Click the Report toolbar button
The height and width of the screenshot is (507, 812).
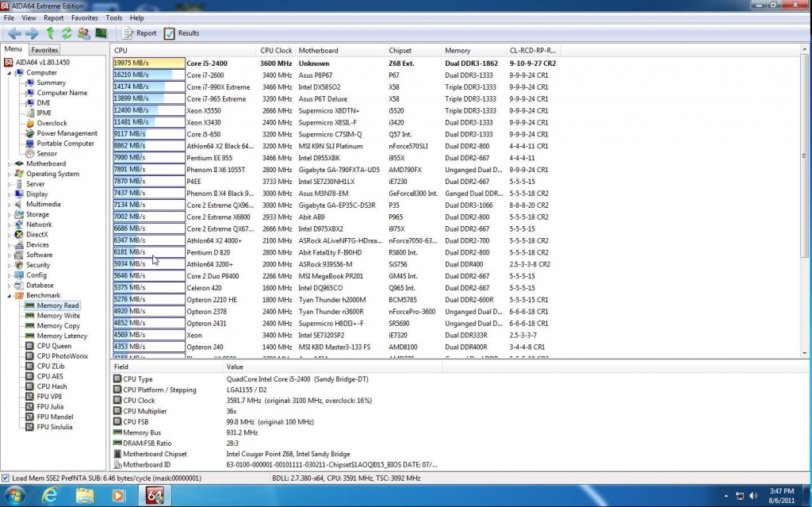140,33
